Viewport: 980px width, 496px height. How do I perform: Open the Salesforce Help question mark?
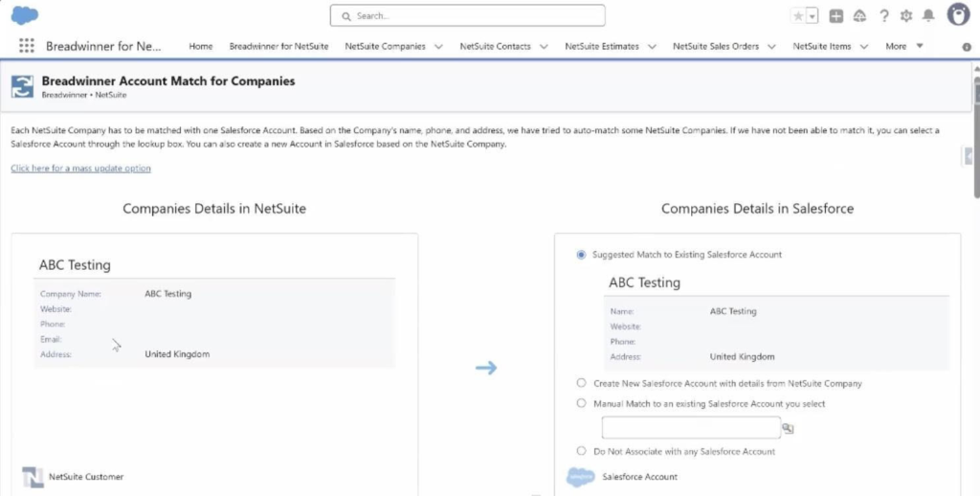click(883, 16)
